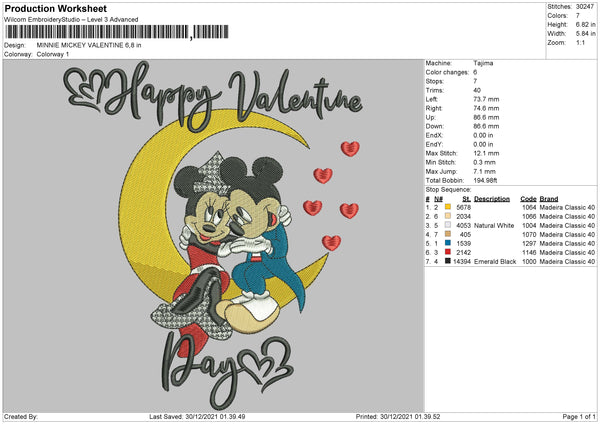Click the red swatch beside stitch count 2142
This screenshot has width=600, height=424.
[448, 252]
